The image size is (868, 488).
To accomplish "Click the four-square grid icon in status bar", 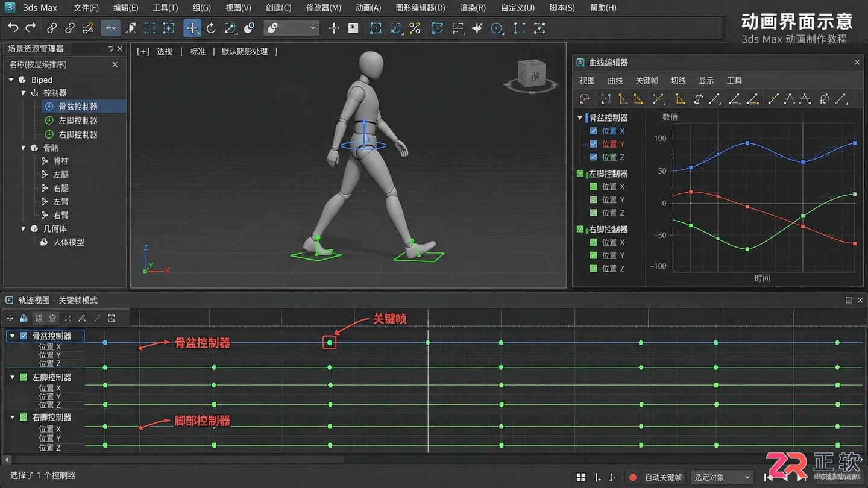I will [581, 477].
